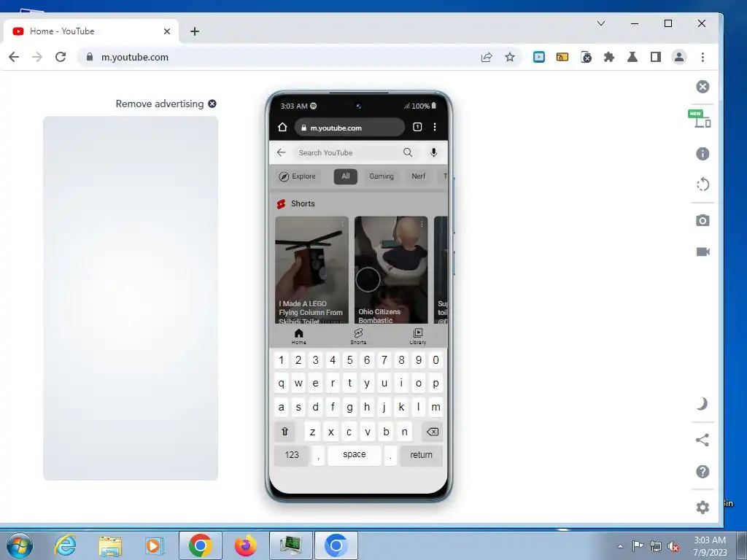Open the Extensions puzzle icon
This screenshot has height=560, width=747.
[x=609, y=57]
